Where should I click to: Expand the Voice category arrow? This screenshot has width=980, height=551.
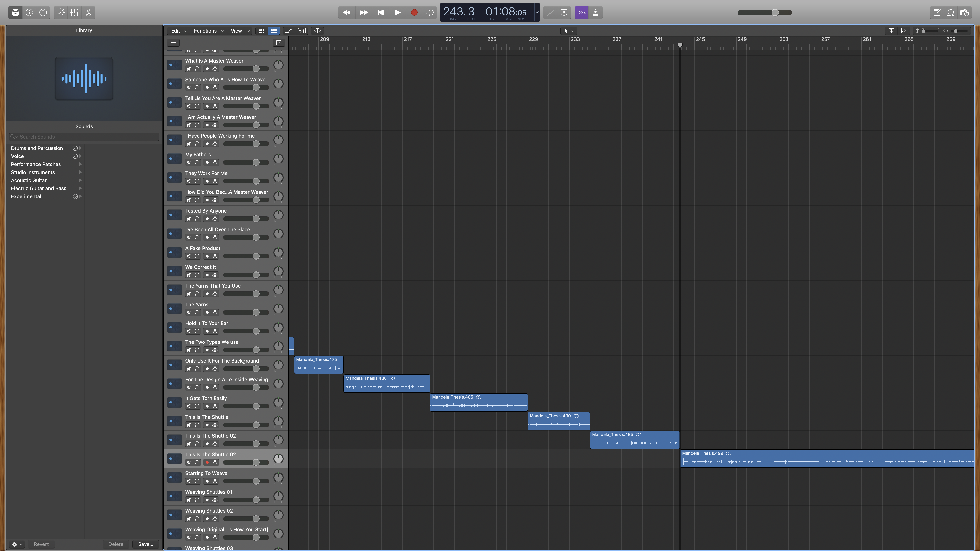(80, 156)
